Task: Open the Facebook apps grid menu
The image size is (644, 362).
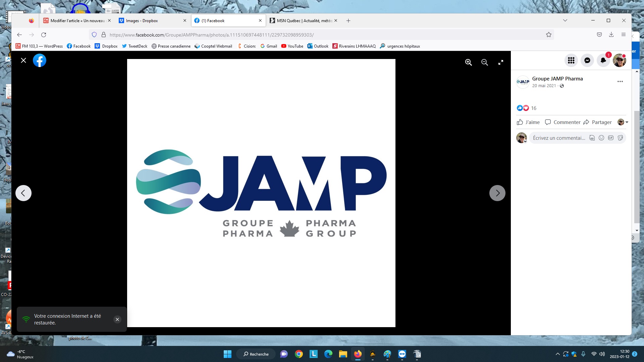Action: [571, 60]
